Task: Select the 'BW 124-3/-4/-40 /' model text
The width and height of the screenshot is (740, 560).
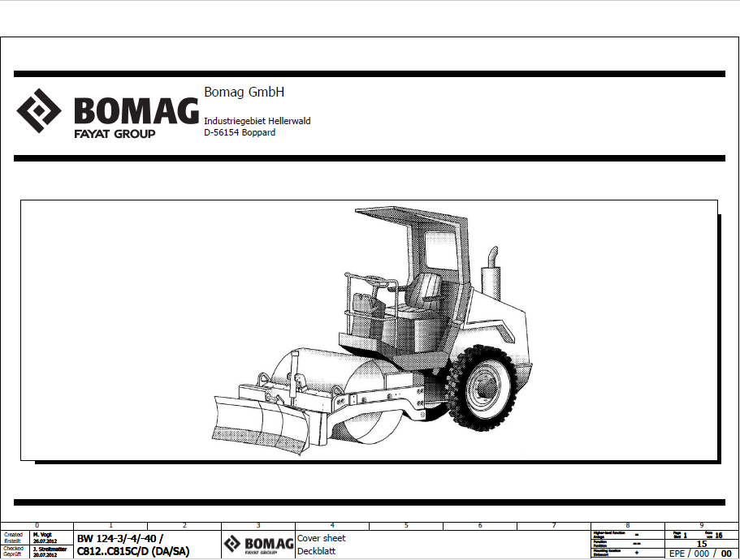Action: [120, 538]
